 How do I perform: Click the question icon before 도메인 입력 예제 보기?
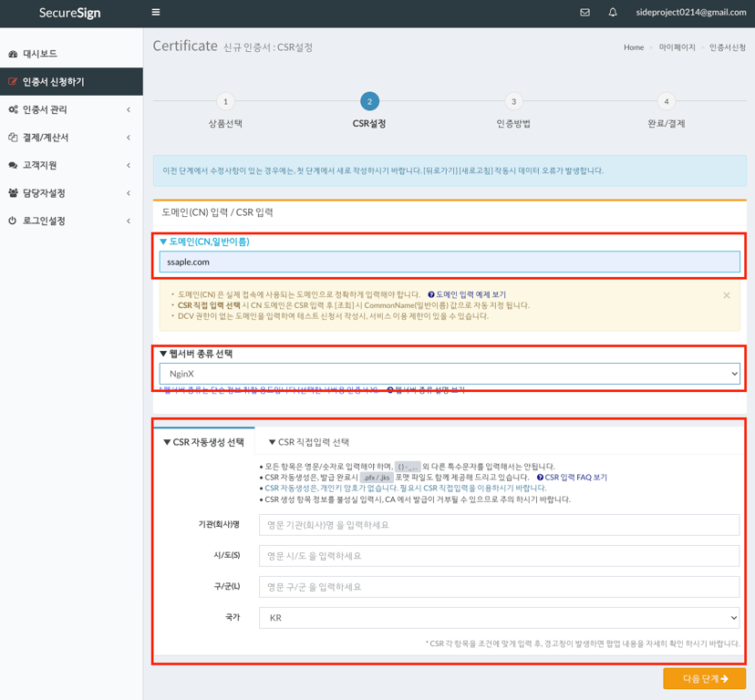(x=431, y=294)
